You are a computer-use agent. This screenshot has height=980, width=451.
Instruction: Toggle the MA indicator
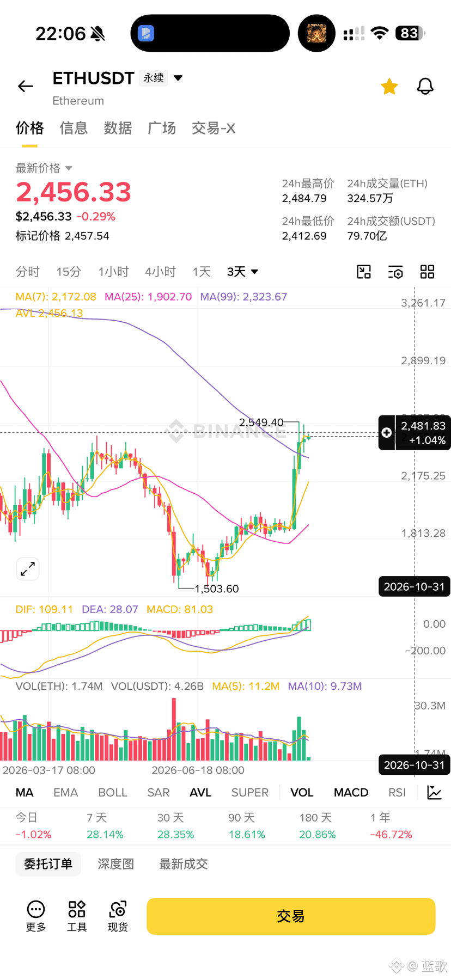point(25,792)
